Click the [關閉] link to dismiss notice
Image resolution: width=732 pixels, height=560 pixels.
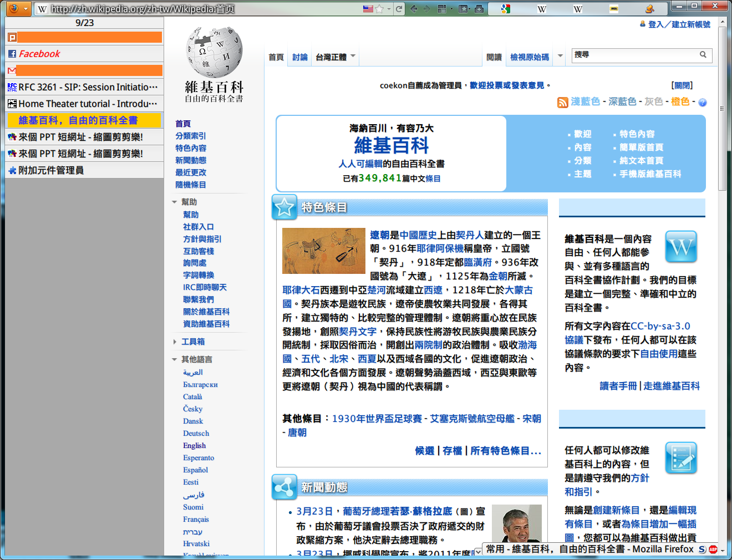(682, 85)
